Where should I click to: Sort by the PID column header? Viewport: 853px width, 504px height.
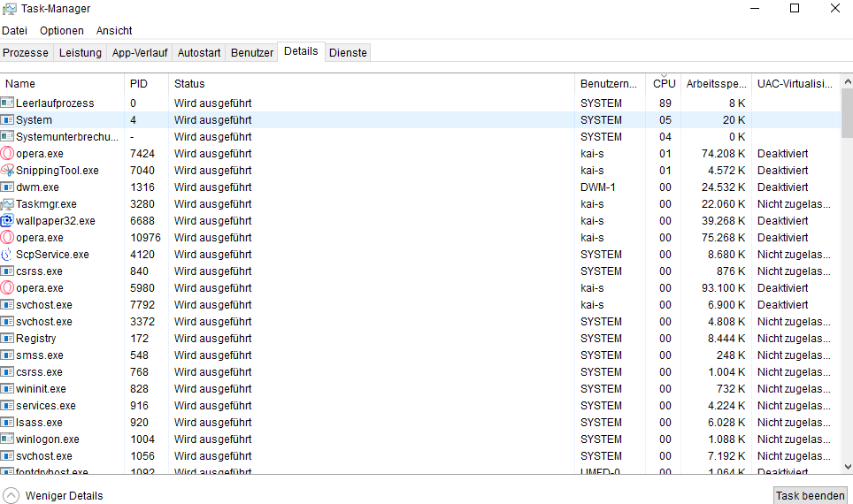(146, 84)
